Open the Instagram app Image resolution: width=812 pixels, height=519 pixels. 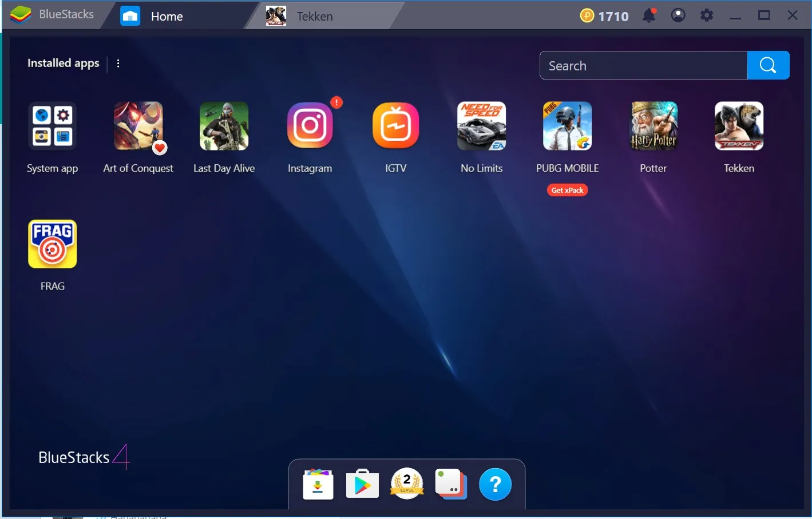pos(310,126)
